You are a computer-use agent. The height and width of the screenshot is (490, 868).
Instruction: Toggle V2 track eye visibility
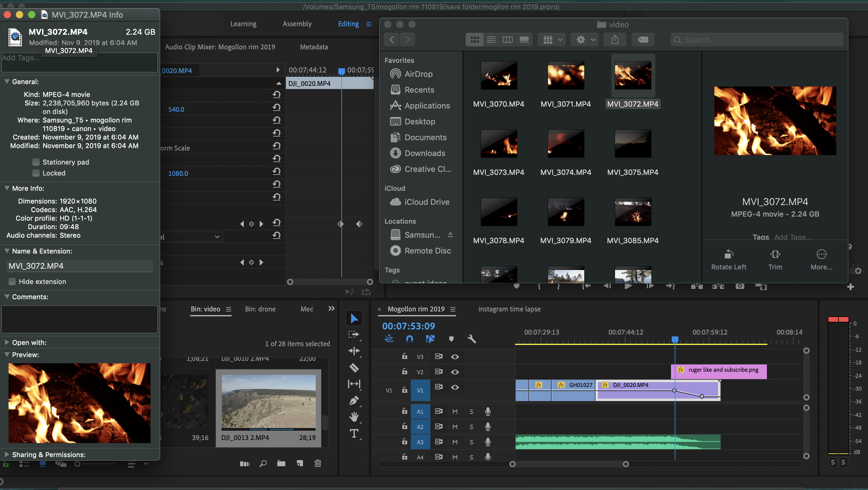point(455,372)
